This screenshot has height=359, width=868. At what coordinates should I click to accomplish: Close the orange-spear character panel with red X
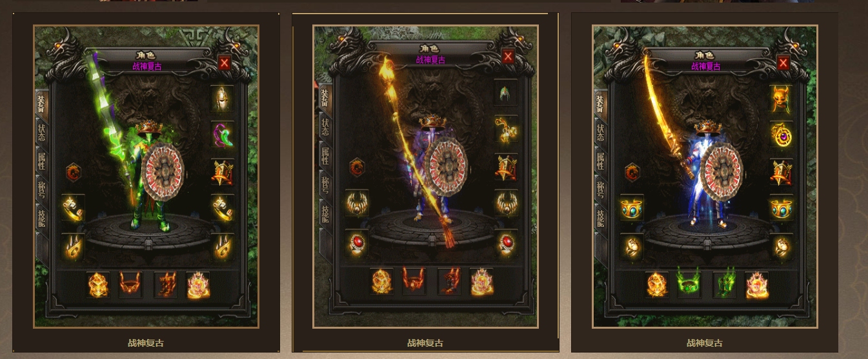[x=508, y=57]
